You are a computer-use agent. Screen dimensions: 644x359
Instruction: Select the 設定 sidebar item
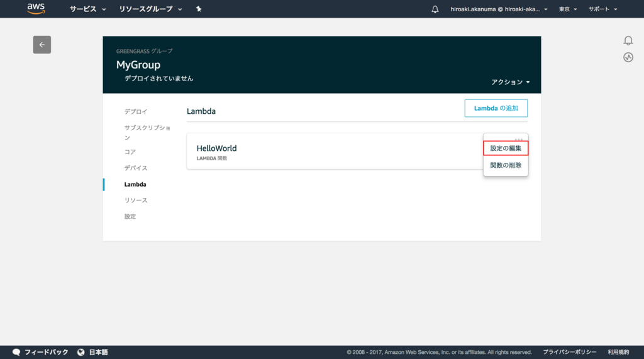coord(130,216)
